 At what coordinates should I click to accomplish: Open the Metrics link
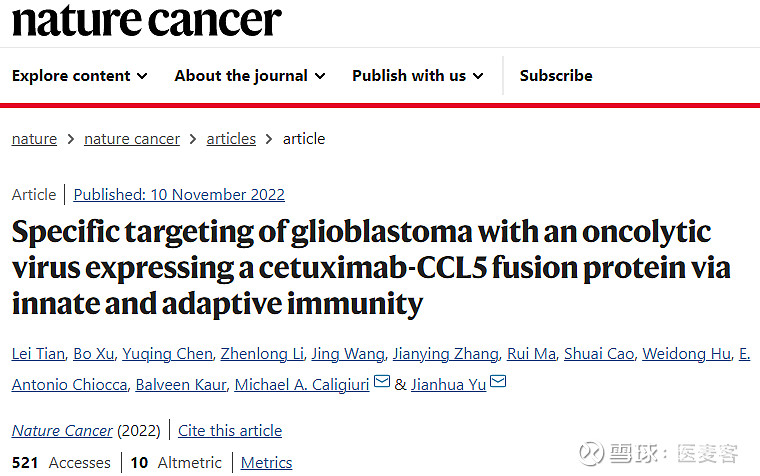click(267, 463)
